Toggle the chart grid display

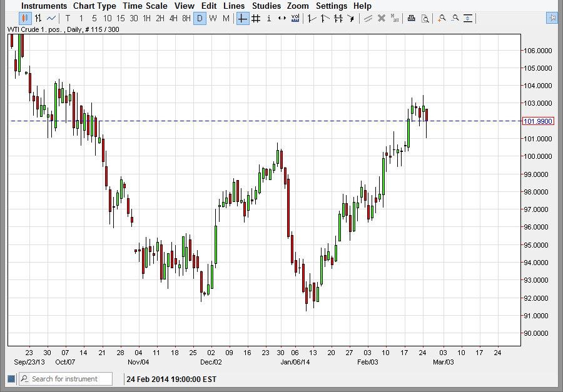coord(256,19)
